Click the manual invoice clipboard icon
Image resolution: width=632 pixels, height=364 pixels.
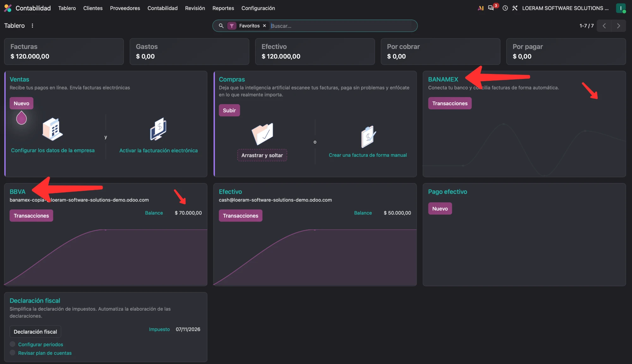point(368,136)
